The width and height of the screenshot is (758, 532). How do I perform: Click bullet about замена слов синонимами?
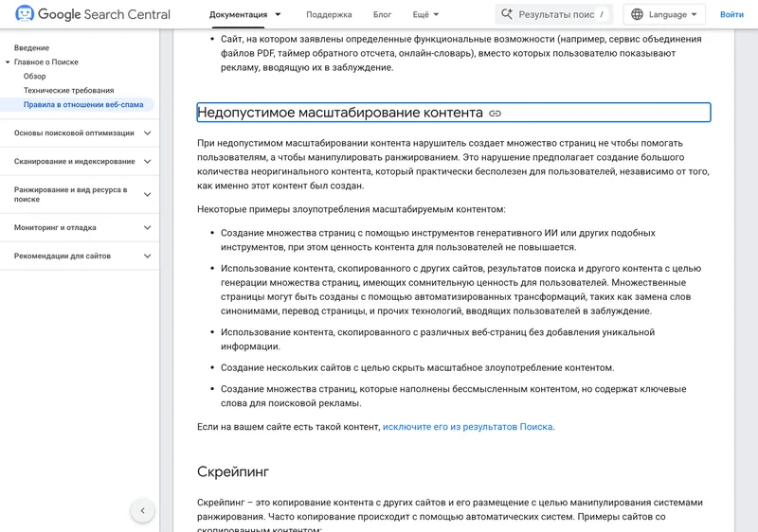click(460, 290)
